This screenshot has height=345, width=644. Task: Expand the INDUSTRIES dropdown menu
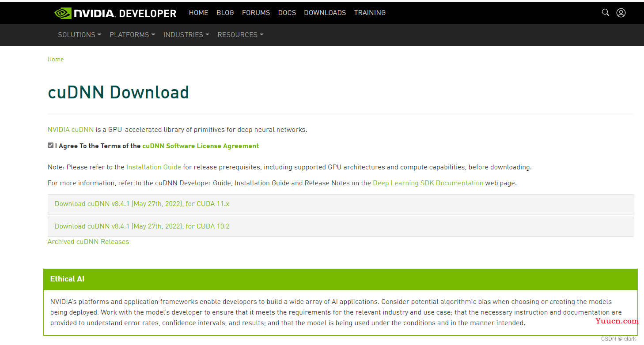[x=186, y=35]
